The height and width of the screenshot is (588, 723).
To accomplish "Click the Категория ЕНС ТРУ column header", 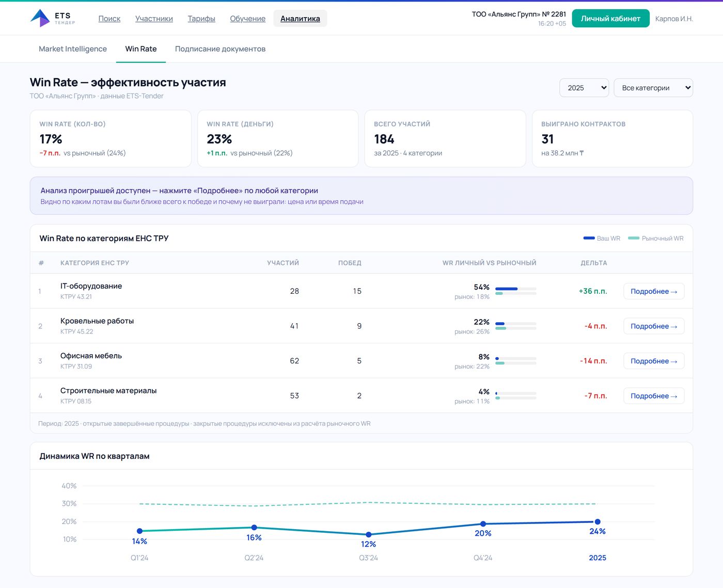I will point(95,263).
